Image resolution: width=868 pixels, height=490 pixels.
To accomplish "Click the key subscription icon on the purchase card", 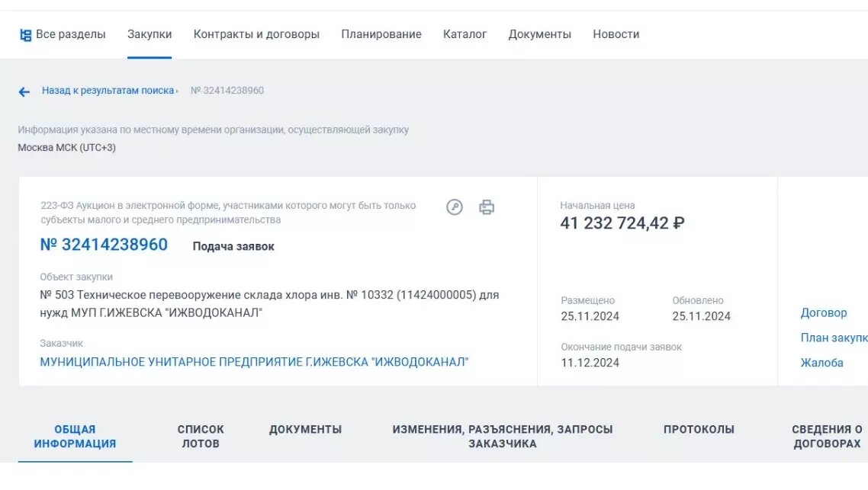I will pyautogui.click(x=455, y=207).
